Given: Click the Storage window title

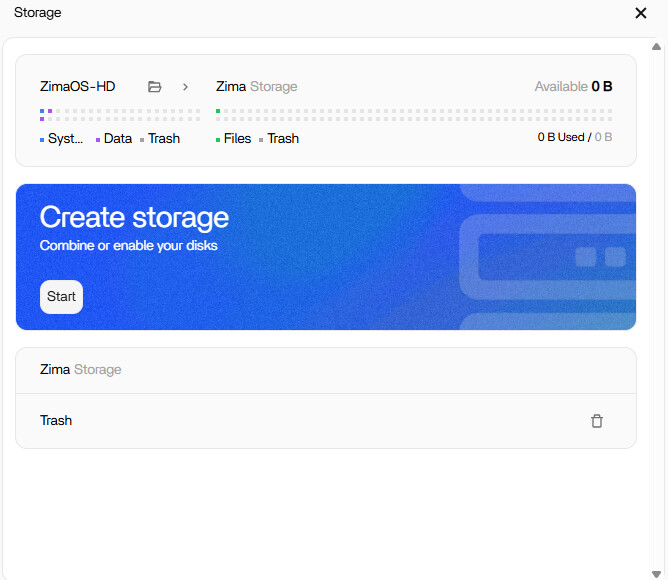Looking at the screenshot, I should [x=37, y=13].
